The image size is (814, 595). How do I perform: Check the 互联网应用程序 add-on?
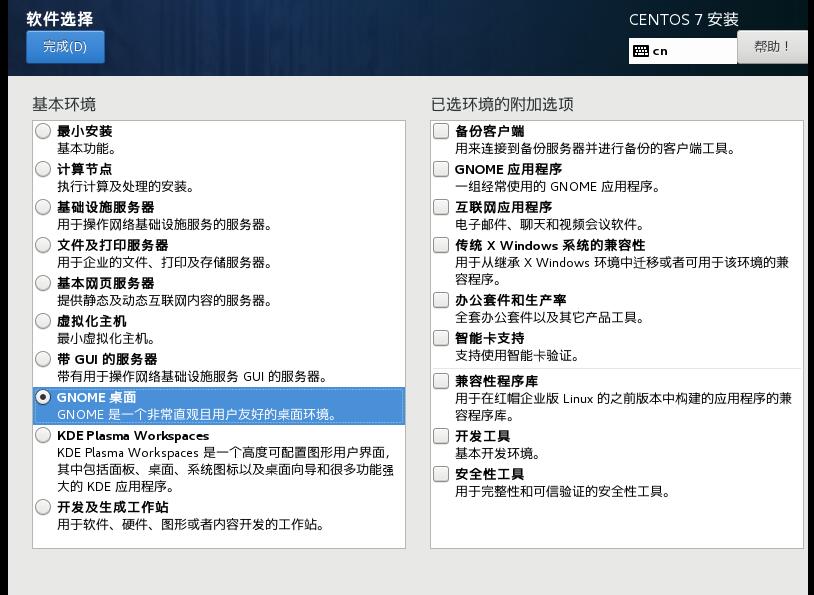[441, 207]
